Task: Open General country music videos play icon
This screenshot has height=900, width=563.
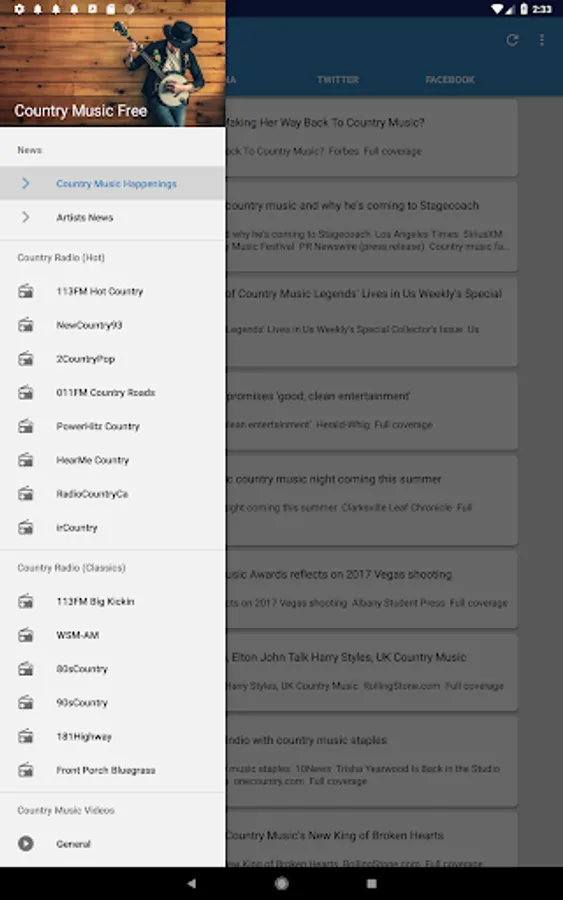Action: [26, 844]
